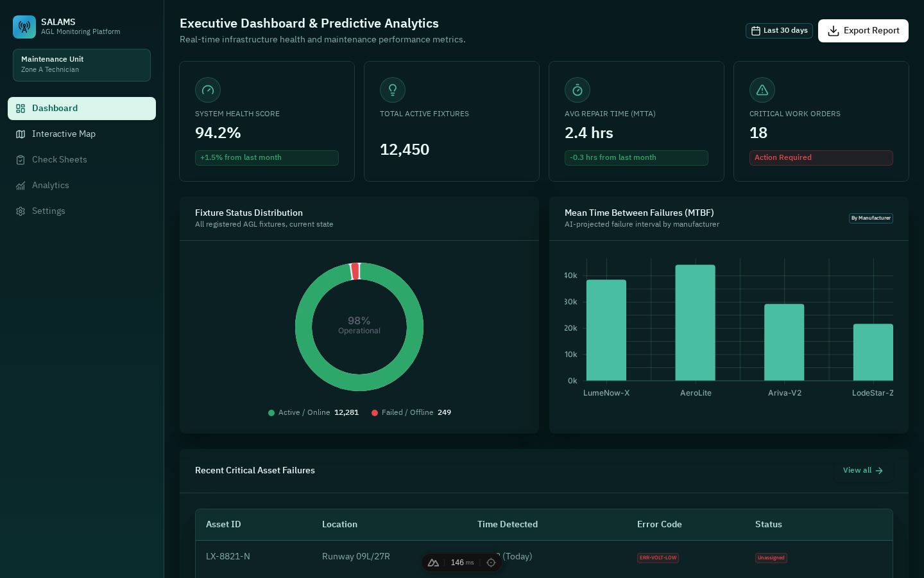
Task: Click the Fixture Status Distribution title
Action: (x=249, y=213)
